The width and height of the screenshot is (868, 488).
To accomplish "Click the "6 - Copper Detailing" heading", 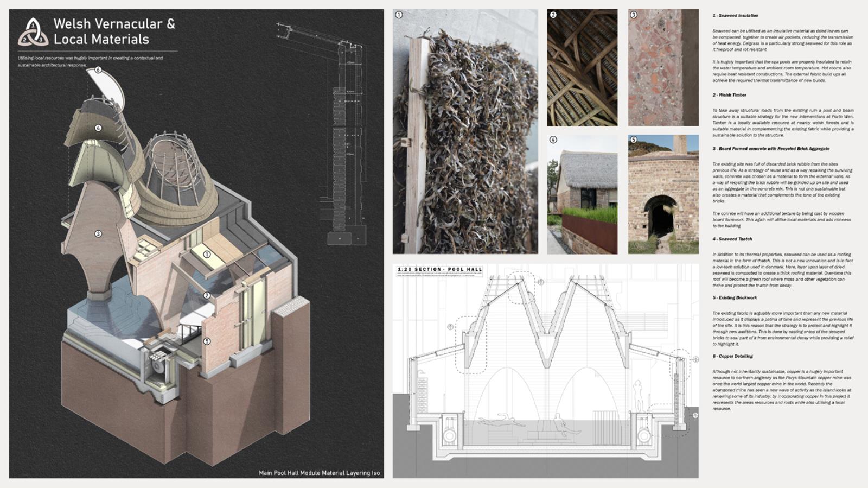I will coord(732,356).
